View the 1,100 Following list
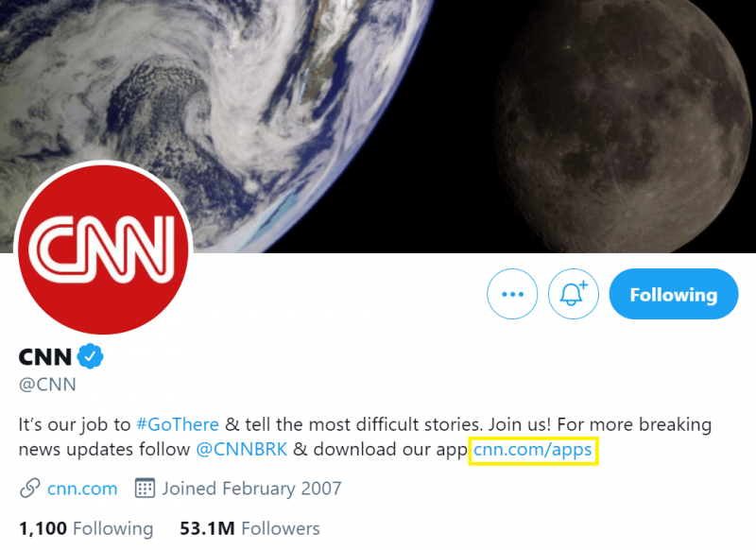The height and width of the screenshot is (550, 756). click(x=85, y=528)
